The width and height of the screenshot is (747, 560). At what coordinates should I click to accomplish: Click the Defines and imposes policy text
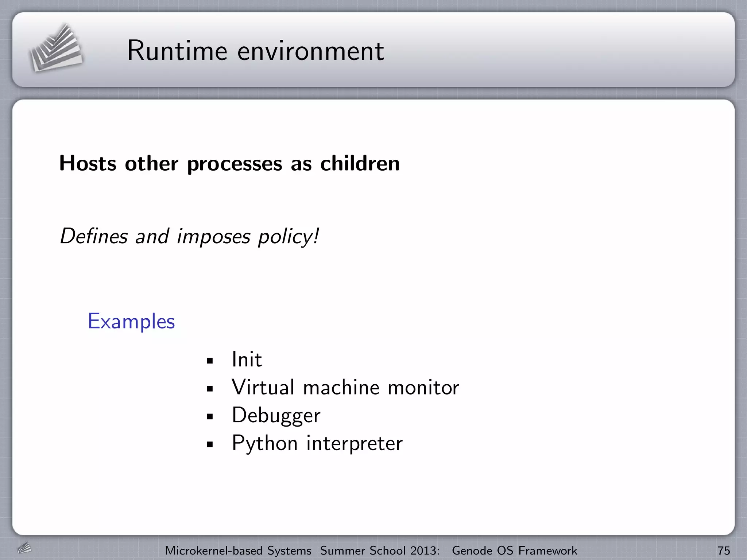click(x=189, y=236)
